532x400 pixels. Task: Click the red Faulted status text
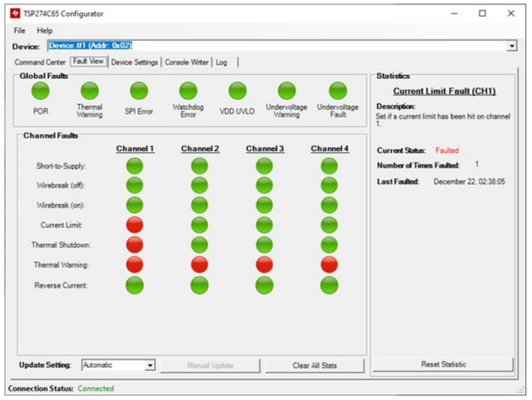tap(446, 151)
